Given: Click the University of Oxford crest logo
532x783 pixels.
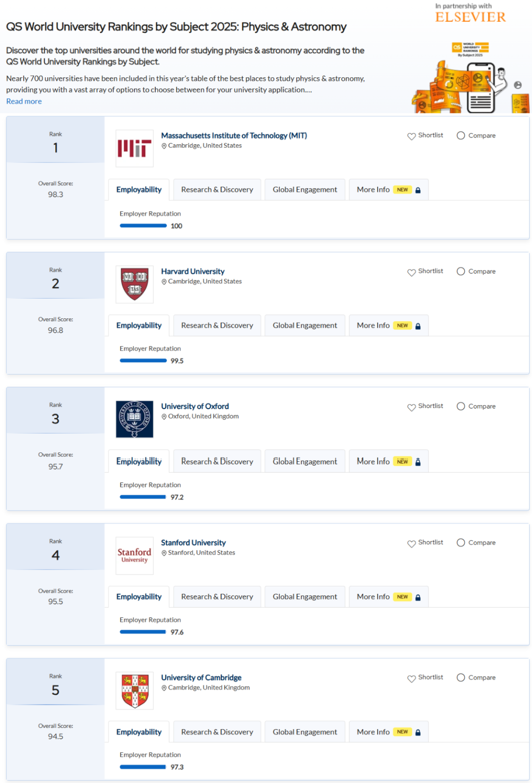Looking at the screenshot, I should point(134,419).
